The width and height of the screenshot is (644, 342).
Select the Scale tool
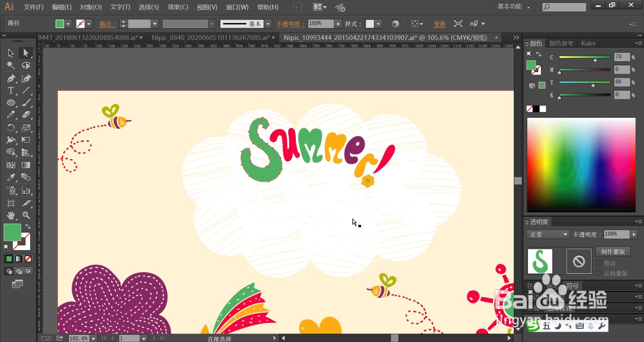[26, 128]
